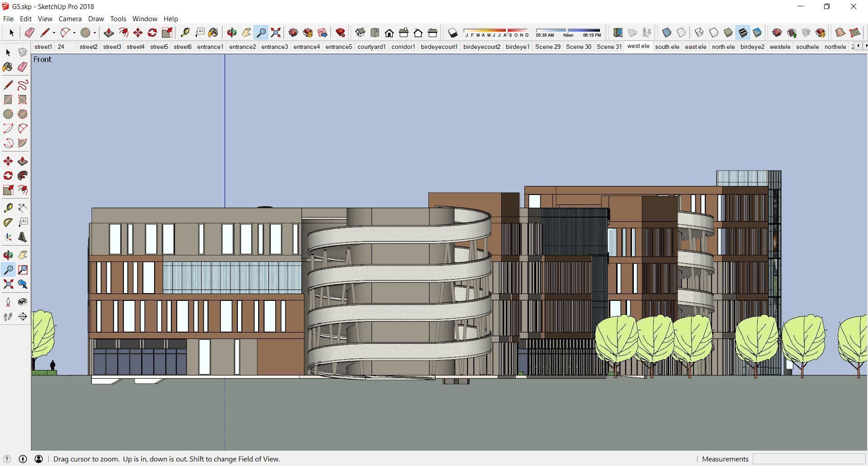Pick the Polygon tool in left toolbar
This screenshot has height=466, width=868.
(x=23, y=114)
